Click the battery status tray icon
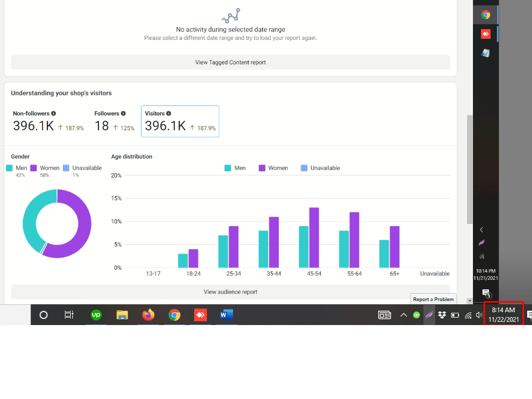The width and height of the screenshot is (532, 399). pos(455,315)
